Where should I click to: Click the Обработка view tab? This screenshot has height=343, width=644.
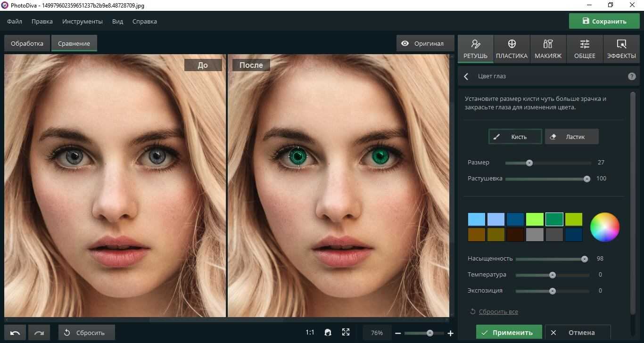point(27,43)
